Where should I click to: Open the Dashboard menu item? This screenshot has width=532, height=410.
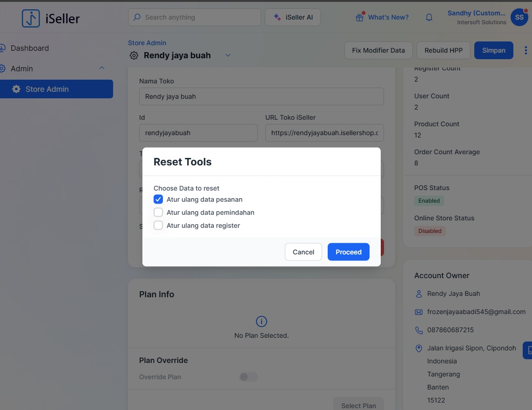coord(29,48)
